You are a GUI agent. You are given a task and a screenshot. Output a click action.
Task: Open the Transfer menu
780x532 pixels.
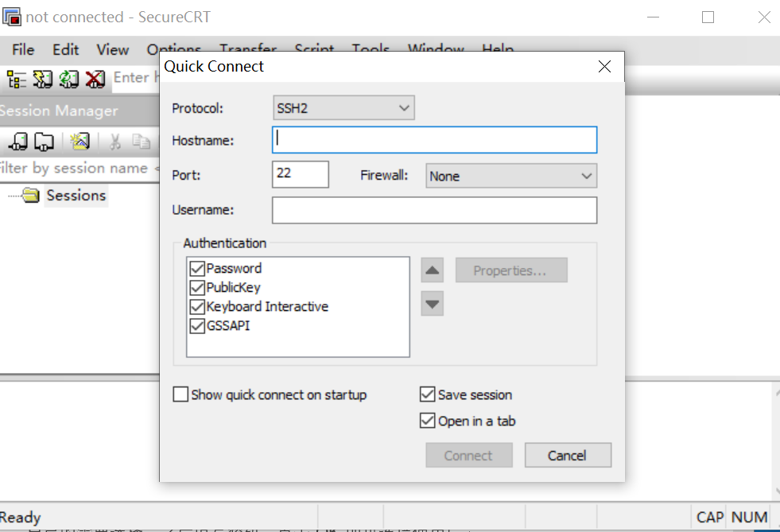248,50
